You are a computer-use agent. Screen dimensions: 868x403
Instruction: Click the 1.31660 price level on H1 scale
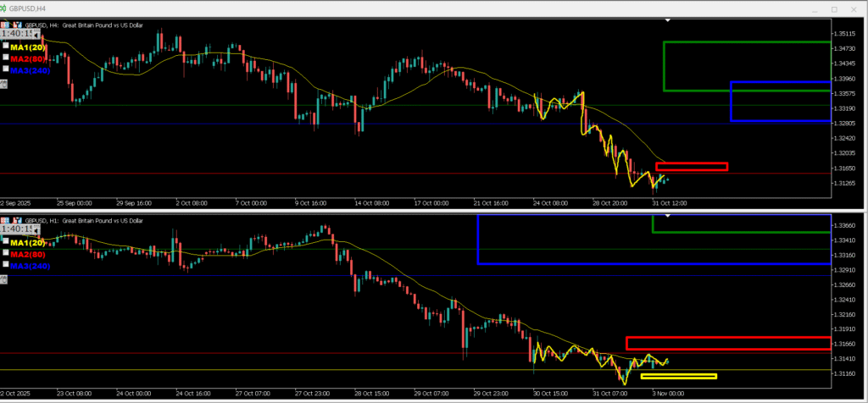[848, 343]
